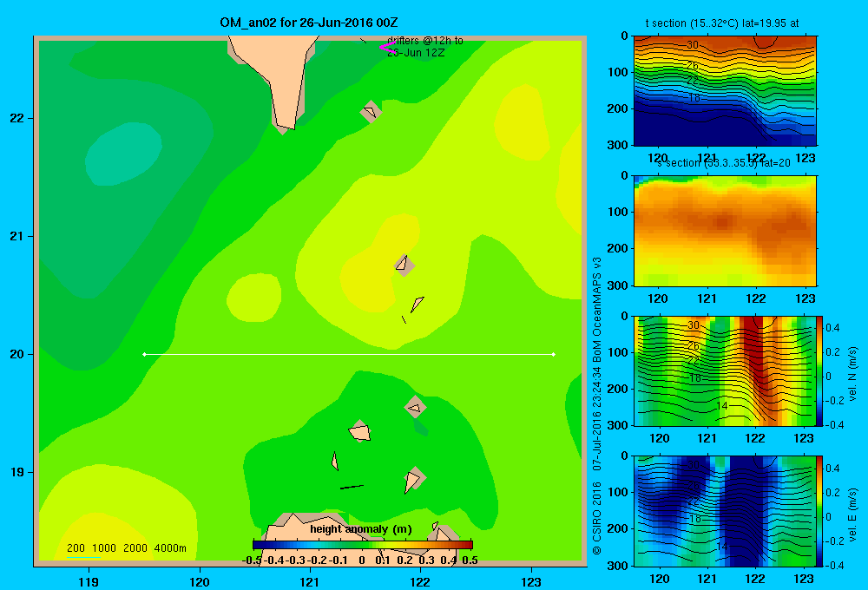Click latitude label 19 on main map axis
The height and width of the screenshot is (590, 868).
[17, 472]
